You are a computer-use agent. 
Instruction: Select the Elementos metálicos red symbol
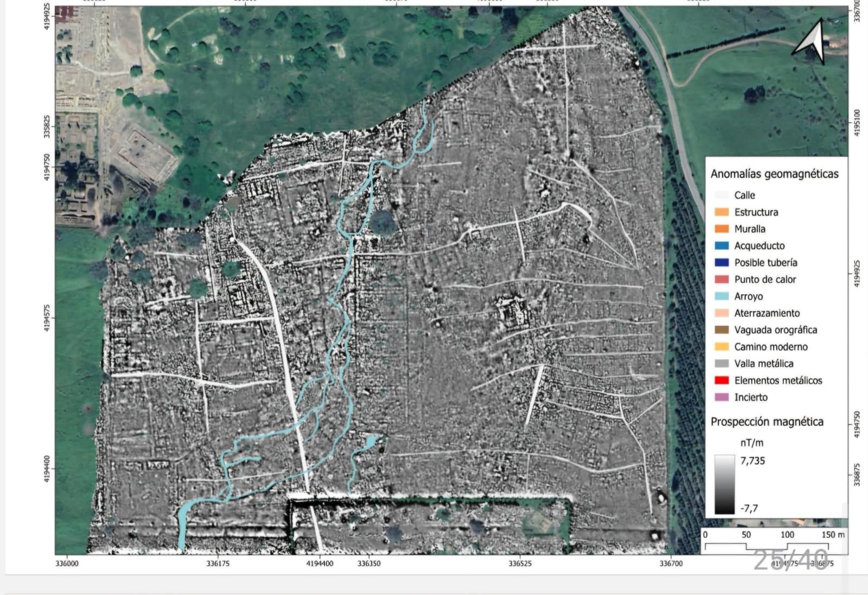coord(722,381)
